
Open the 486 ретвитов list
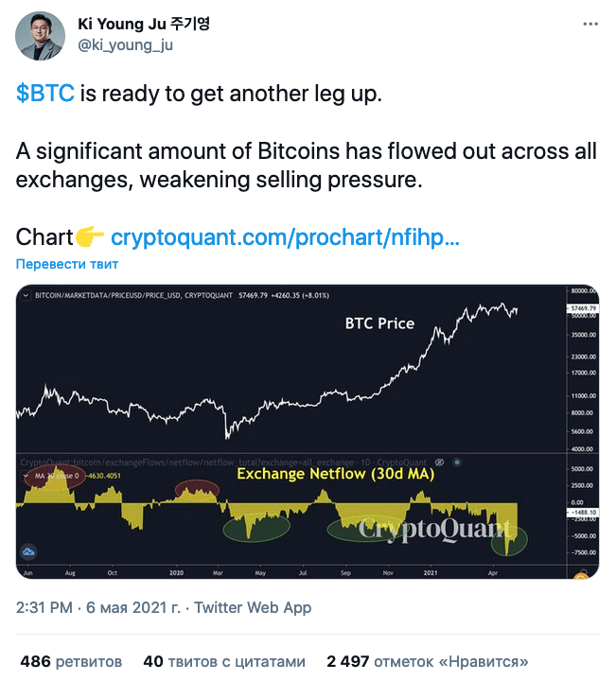tap(71, 661)
